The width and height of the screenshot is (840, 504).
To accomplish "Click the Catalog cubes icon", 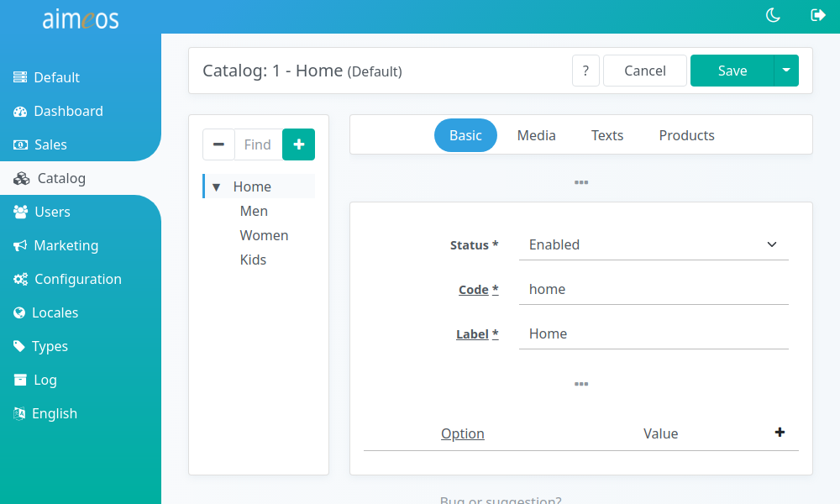I will [22, 178].
